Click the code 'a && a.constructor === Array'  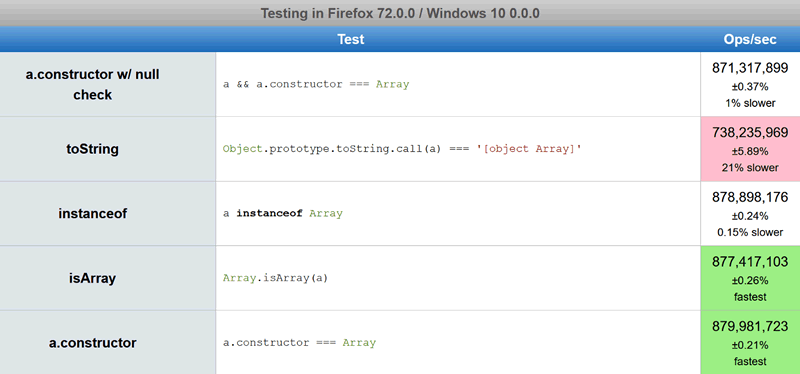[316, 85]
